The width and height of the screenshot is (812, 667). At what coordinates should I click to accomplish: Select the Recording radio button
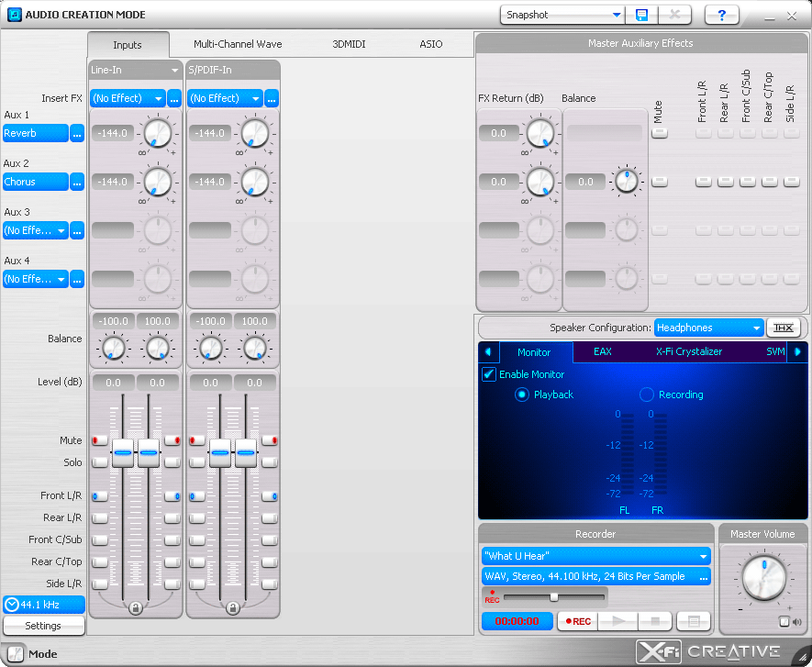(647, 395)
